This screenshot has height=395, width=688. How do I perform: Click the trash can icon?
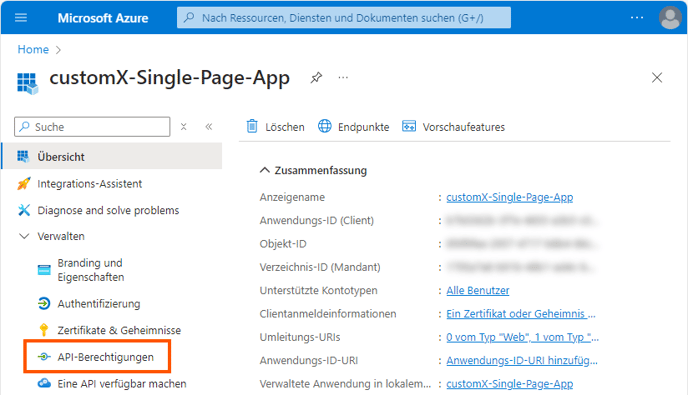252,126
